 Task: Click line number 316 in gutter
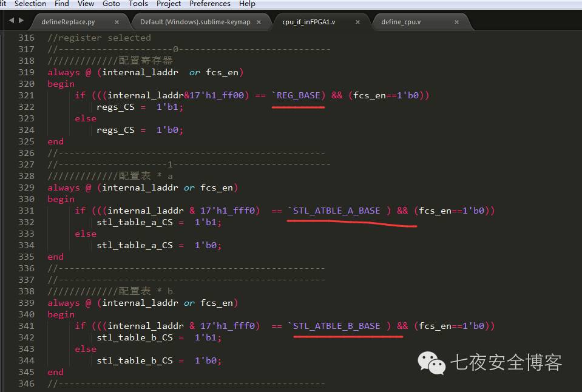pyautogui.click(x=26, y=38)
